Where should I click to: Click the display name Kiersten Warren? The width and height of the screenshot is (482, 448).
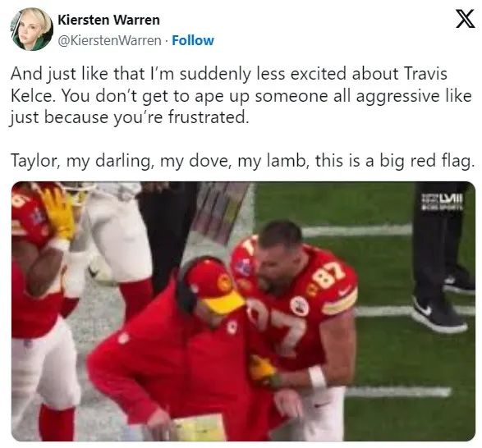(109, 20)
